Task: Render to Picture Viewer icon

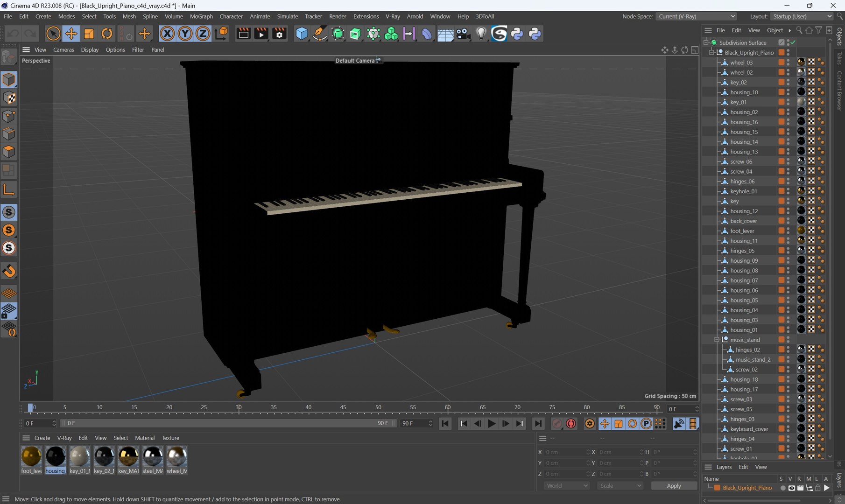Action: (x=261, y=34)
